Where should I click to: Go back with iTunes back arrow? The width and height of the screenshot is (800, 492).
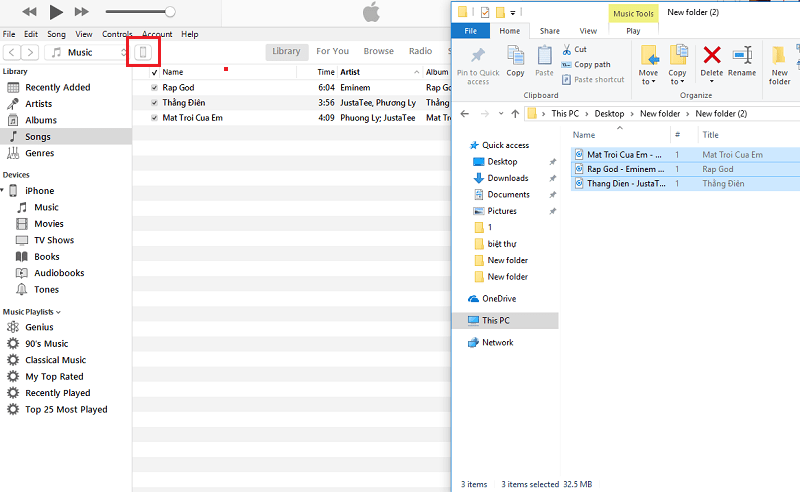[12, 52]
